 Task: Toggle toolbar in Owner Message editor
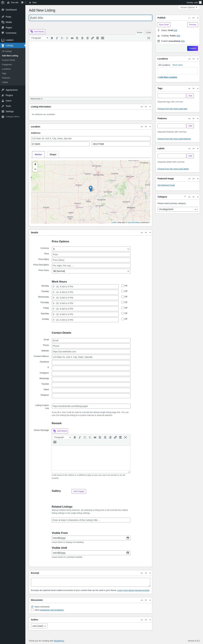tap(55, 442)
